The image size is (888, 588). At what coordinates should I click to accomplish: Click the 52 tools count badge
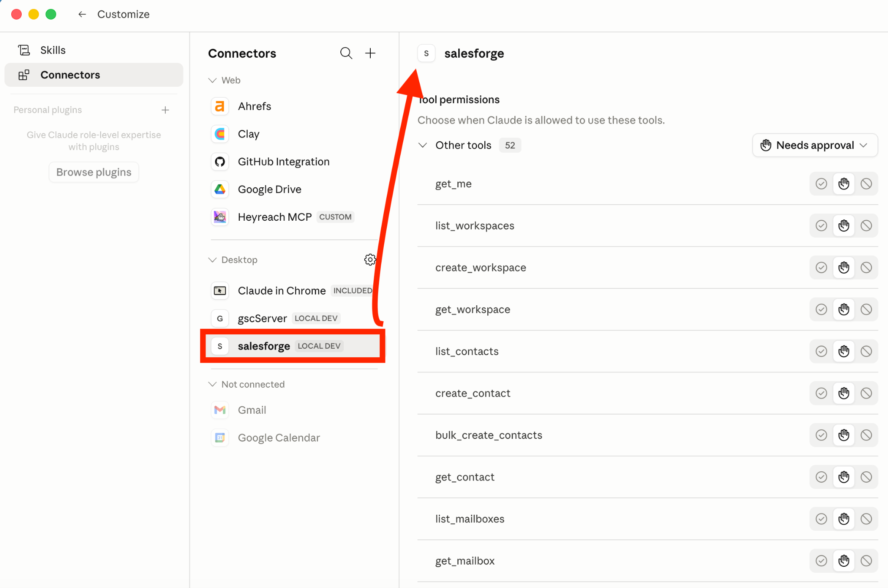510,145
